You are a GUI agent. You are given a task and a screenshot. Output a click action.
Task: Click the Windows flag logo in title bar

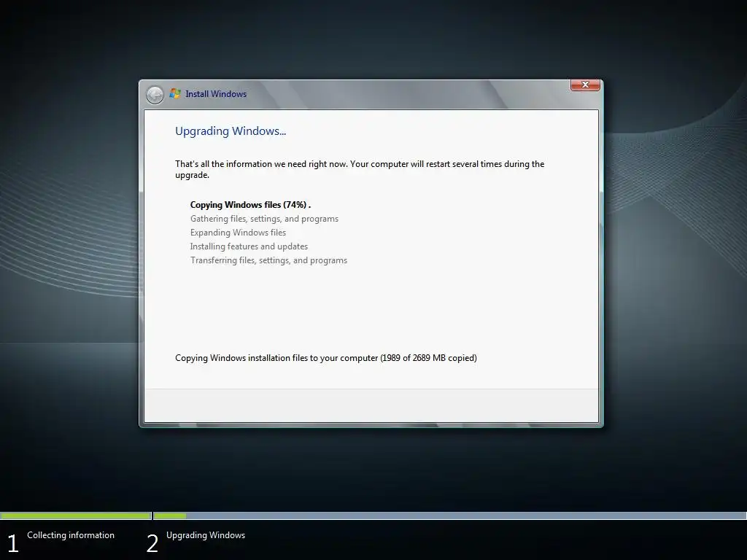point(175,93)
